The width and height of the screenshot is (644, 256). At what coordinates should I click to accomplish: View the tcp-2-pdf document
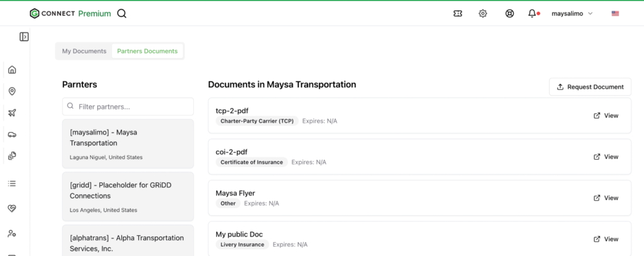click(606, 116)
